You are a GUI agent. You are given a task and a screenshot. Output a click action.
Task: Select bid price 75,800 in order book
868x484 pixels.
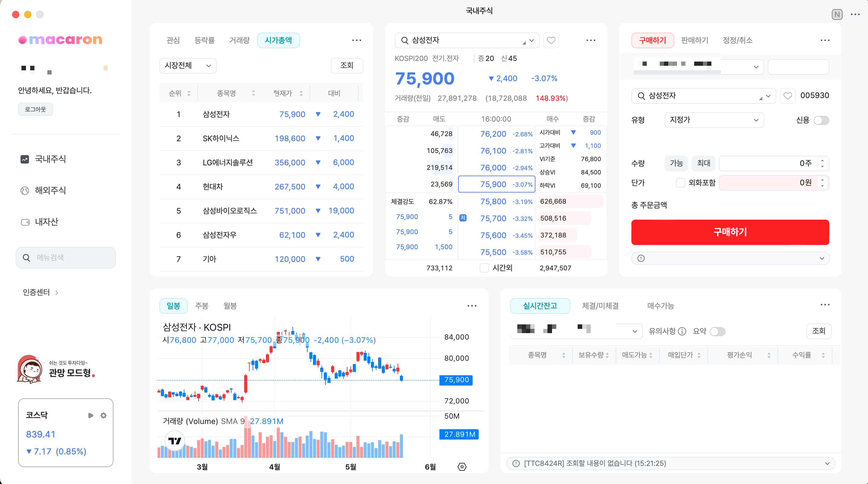493,201
